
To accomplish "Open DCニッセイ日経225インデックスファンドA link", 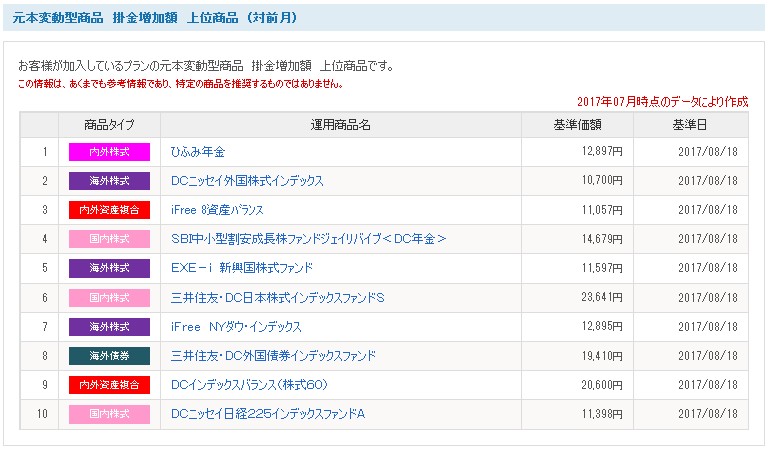I will coord(268,414).
